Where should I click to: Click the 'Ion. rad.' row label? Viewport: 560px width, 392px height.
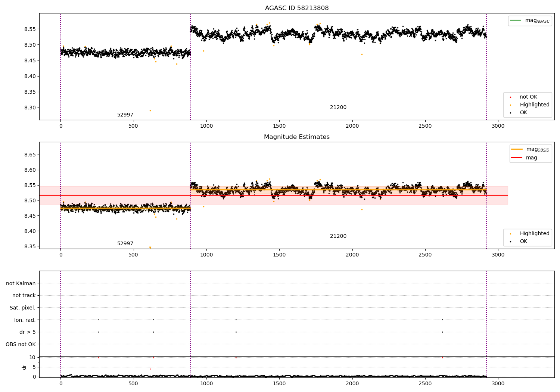coord(25,320)
